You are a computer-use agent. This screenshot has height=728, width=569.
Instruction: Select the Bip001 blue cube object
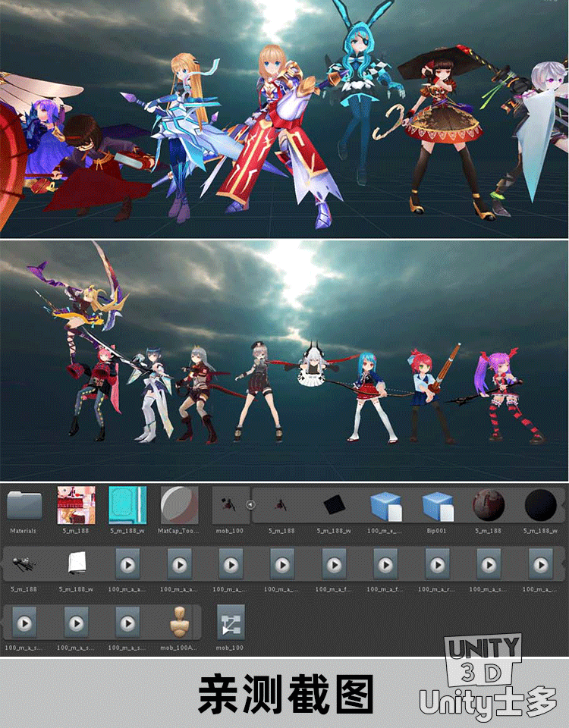[x=438, y=507]
